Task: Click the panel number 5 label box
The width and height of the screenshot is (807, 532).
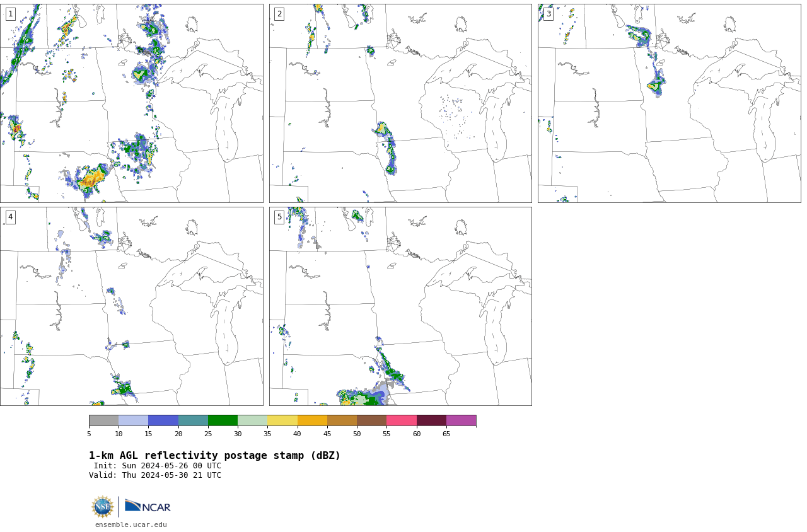Action: 279,217
